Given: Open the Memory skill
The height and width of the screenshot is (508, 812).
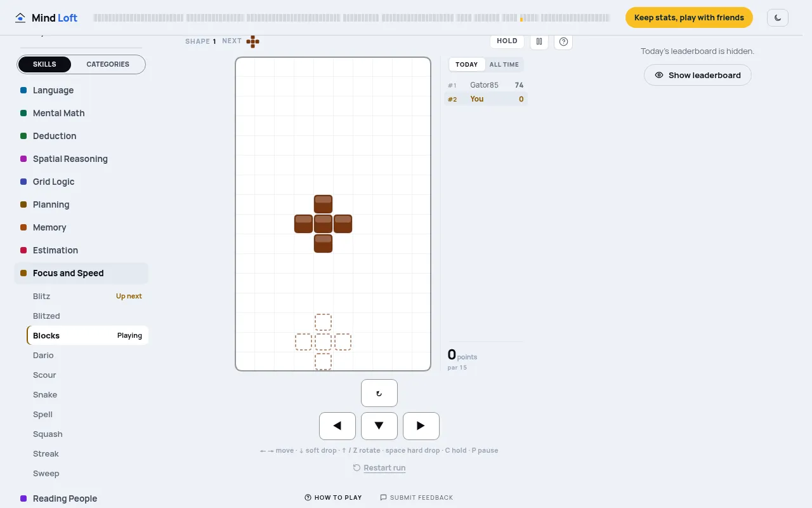Looking at the screenshot, I should tap(81, 227).
